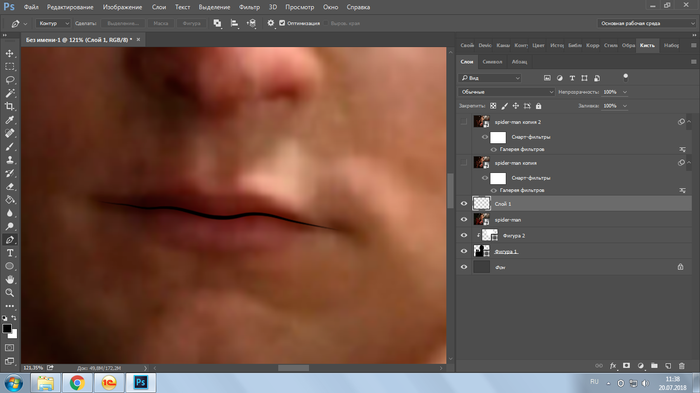Select the Crop tool
700x393 pixels.
(x=9, y=106)
